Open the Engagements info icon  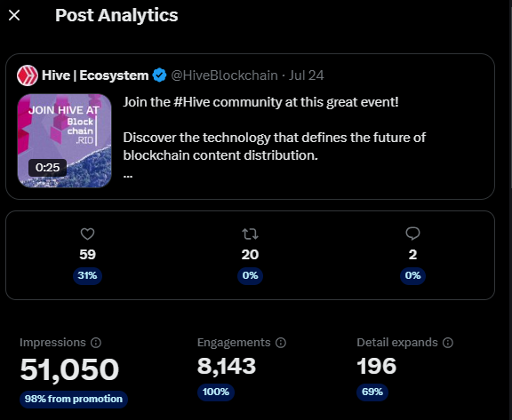tap(281, 343)
